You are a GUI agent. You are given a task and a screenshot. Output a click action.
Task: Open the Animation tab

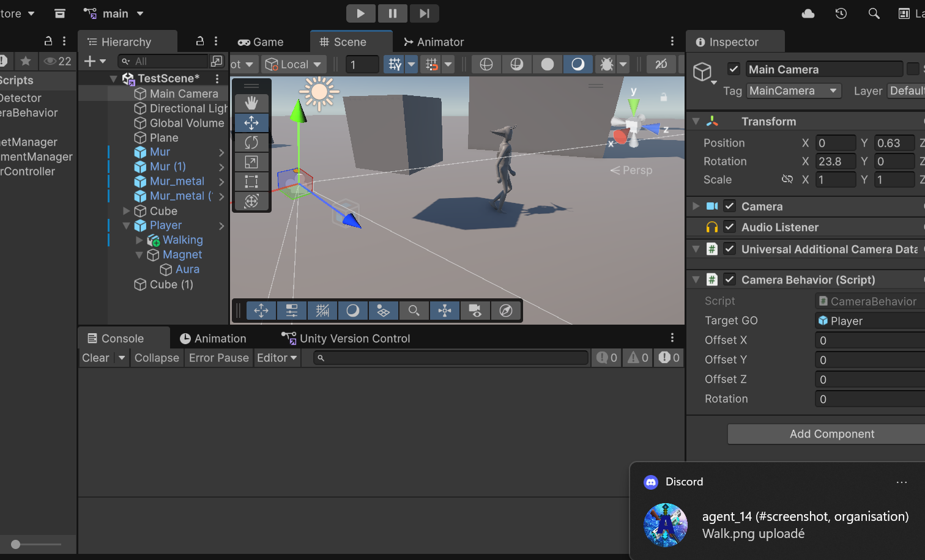(x=213, y=338)
